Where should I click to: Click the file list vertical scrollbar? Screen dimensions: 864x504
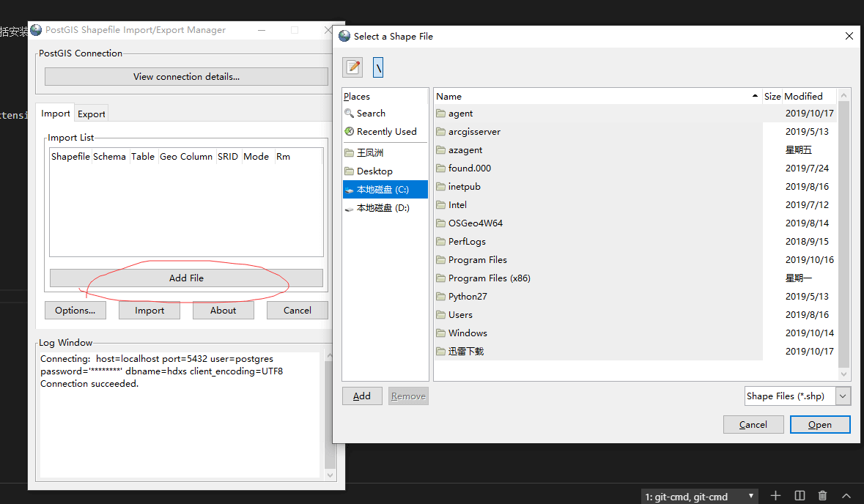[844, 234]
